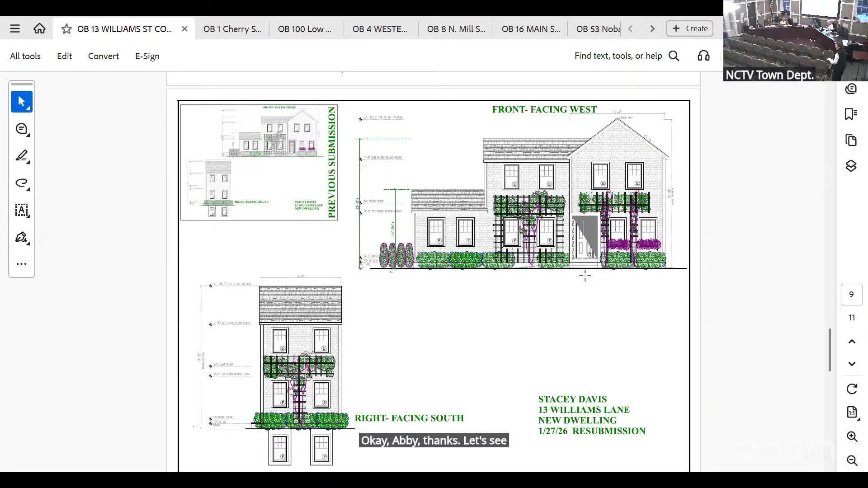Go to next page with the down chevron
The width and height of the screenshot is (868, 488).
[x=852, y=364]
